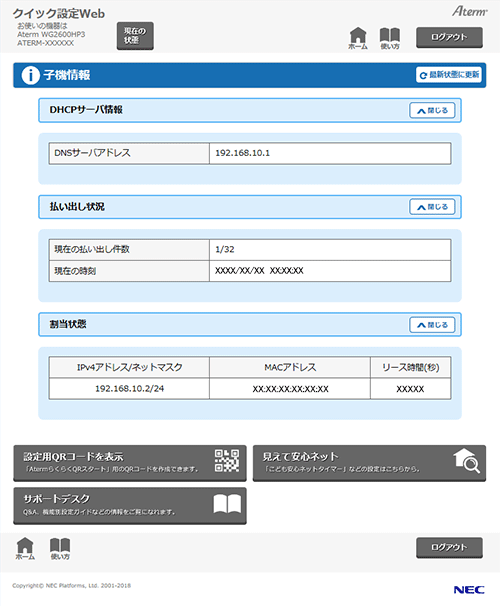Click the クイック設定Web title

[x=59, y=14]
